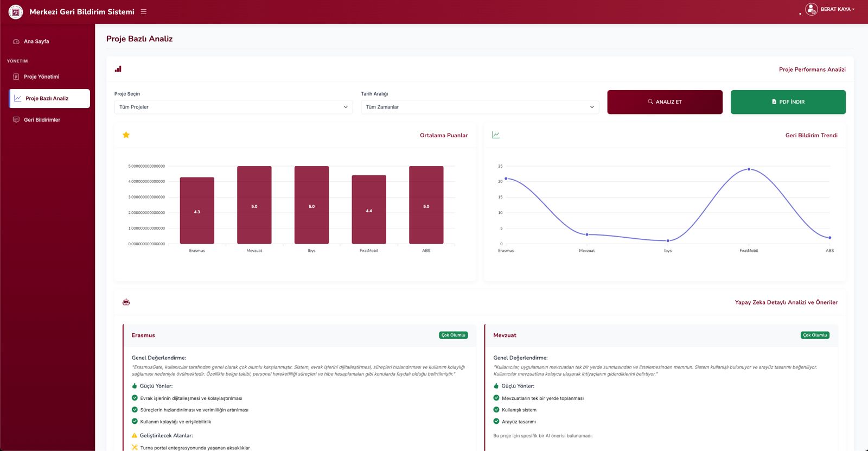Viewport: 868px width, 451px height.
Task: Click check icon beside 'Kullanım kolaylığı ve erişilebilirlik'
Action: coord(135,421)
